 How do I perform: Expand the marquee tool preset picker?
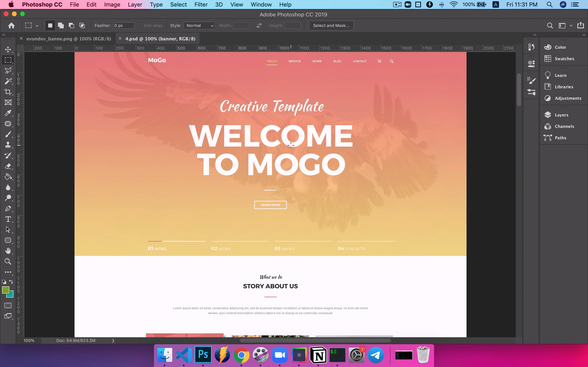tap(37, 26)
